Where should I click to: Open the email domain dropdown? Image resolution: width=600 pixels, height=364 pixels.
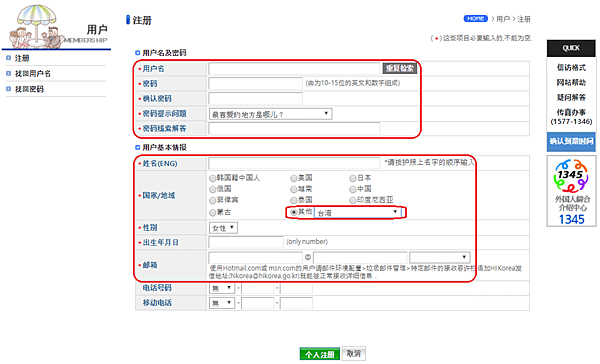tap(440, 257)
